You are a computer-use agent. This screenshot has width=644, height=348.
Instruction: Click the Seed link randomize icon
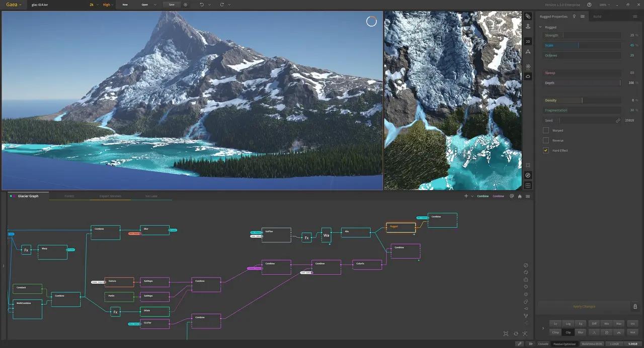coord(618,120)
